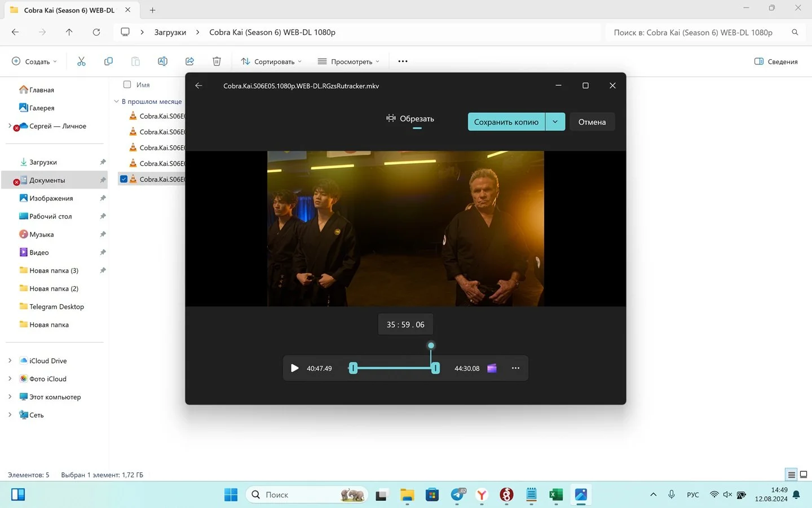Expand the Сергей — Личное OneDrive node

[10, 126]
